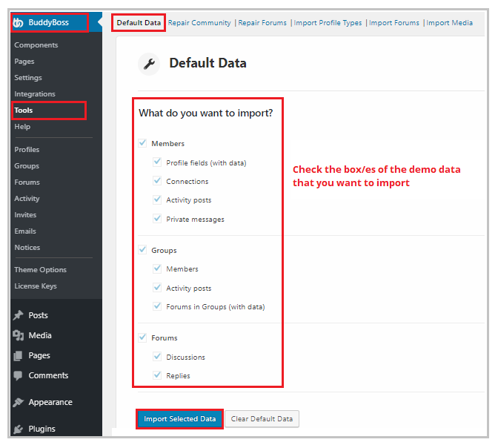
Task: Open the Repair Community tab
Action: (x=199, y=23)
